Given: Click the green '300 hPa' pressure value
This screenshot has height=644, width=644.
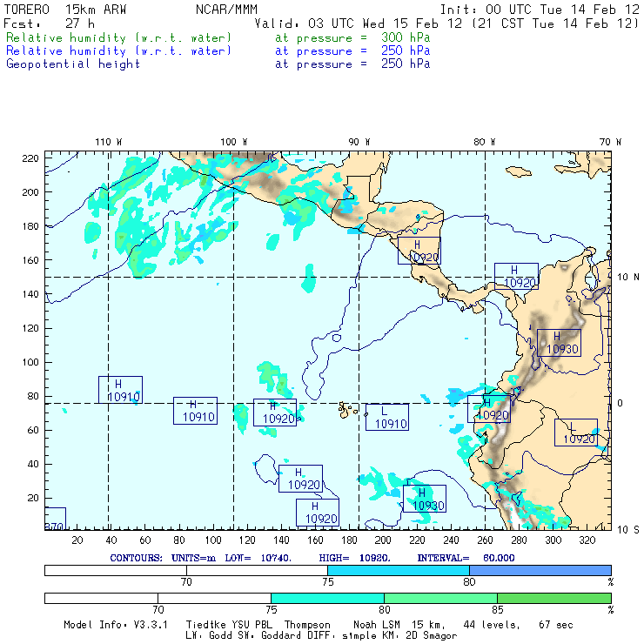Looking at the screenshot, I should click(406, 37).
